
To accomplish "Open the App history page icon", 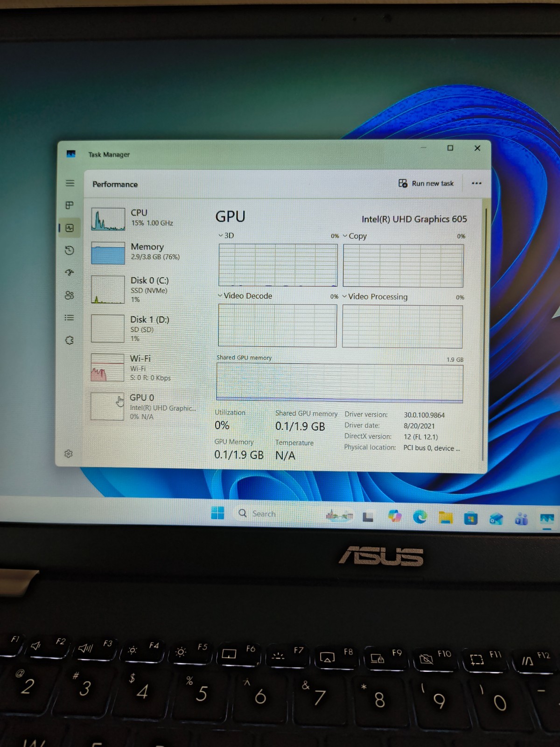I will [70, 250].
